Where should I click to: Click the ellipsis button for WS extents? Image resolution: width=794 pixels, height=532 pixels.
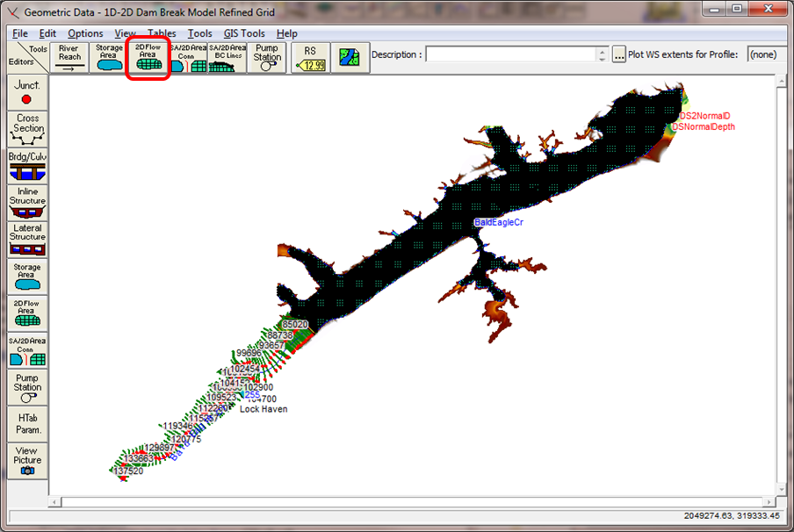[x=619, y=54]
